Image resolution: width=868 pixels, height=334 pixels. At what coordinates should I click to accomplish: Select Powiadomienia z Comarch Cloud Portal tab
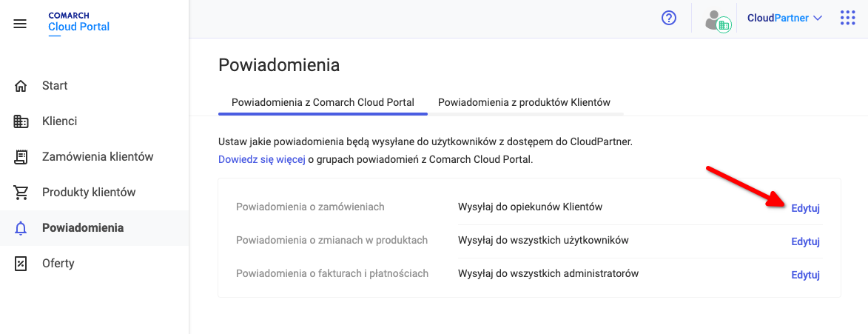coord(323,102)
